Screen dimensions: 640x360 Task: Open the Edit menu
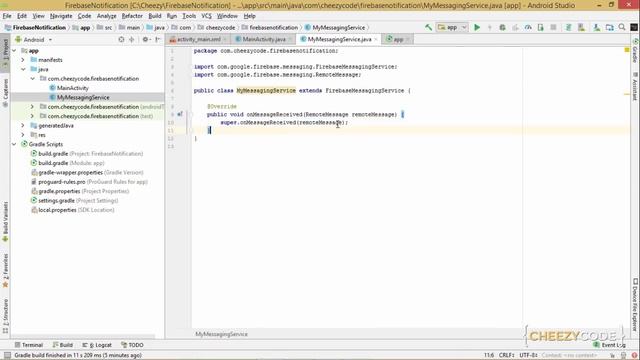click(x=22, y=16)
